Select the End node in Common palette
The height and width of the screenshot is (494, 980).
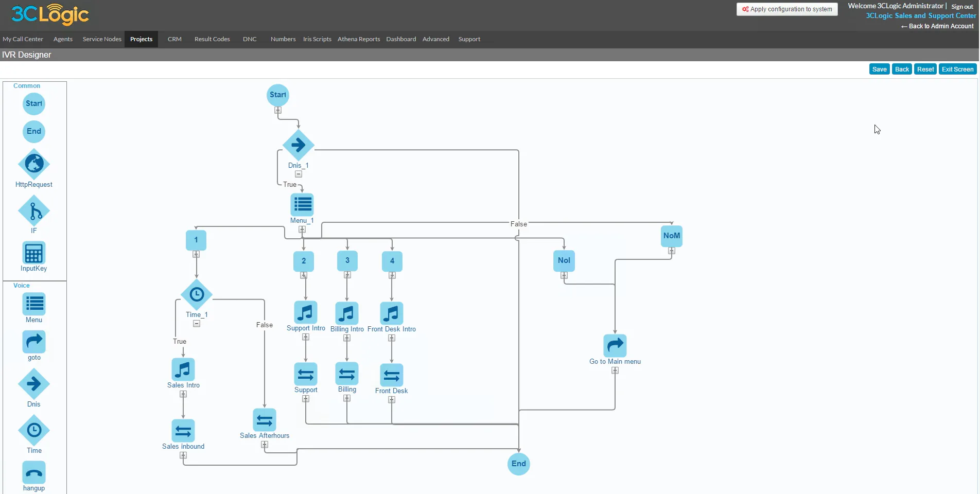(34, 131)
